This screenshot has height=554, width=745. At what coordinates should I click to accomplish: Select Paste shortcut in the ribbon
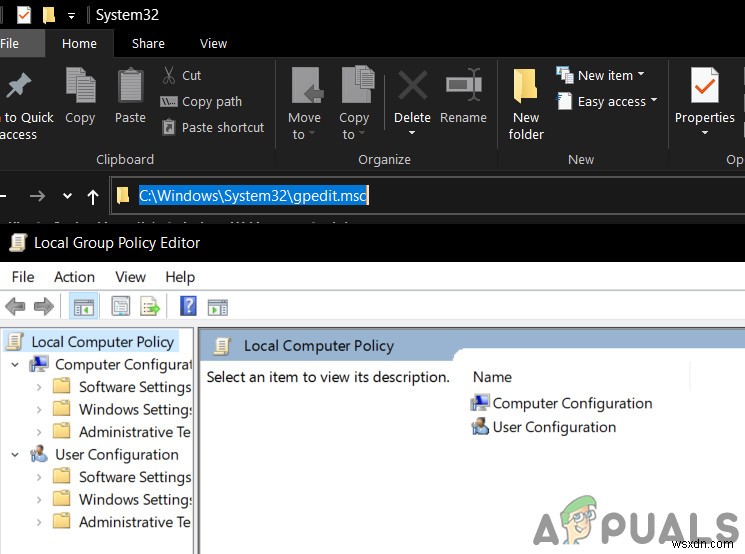213,127
